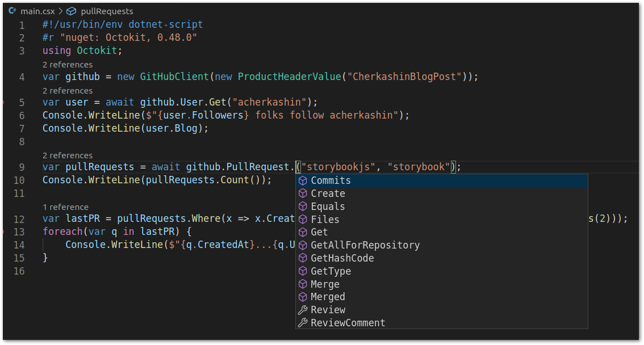This screenshot has height=345, width=644.
Task: Open the 1 reference link above line 12
Action: point(65,207)
